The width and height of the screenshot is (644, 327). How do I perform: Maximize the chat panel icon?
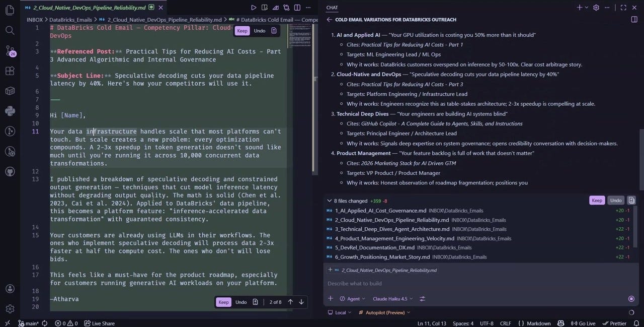623,8
